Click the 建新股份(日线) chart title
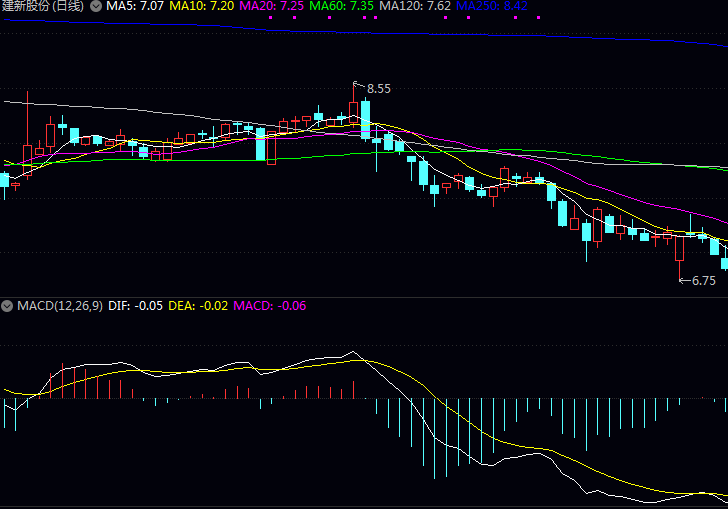Viewport: 728px width, 509px height. click(x=43, y=6)
